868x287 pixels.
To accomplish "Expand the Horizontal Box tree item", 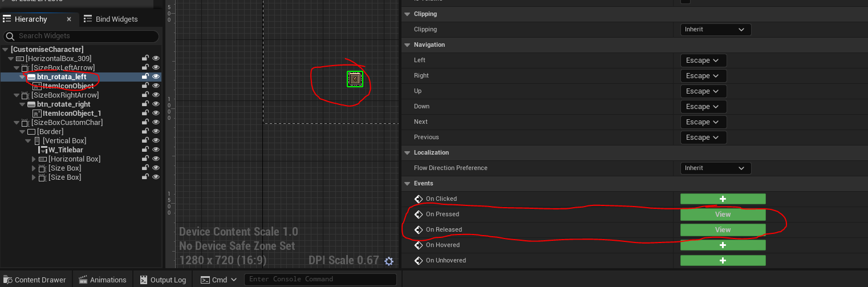I will click(x=34, y=159).
